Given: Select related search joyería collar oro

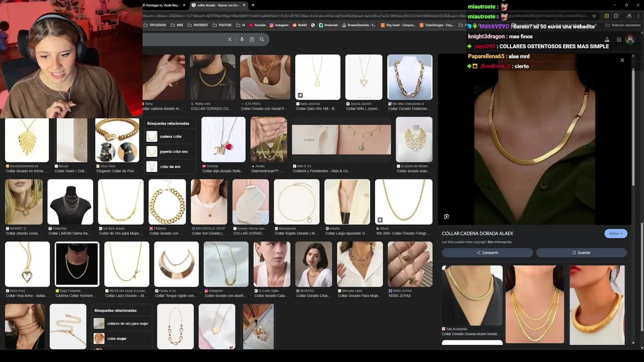Looking at the screenshot, I should (170, 151).
